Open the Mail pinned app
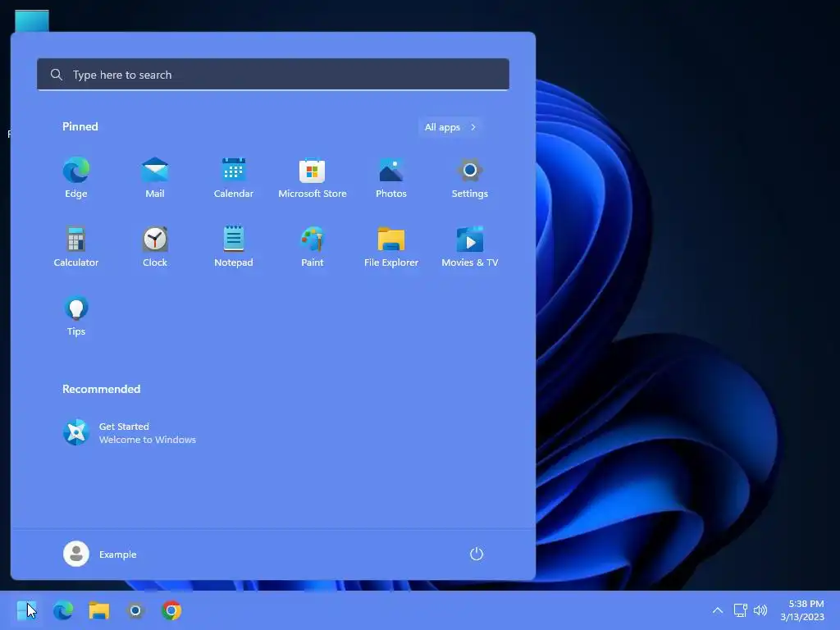 (x=155, y=178)
